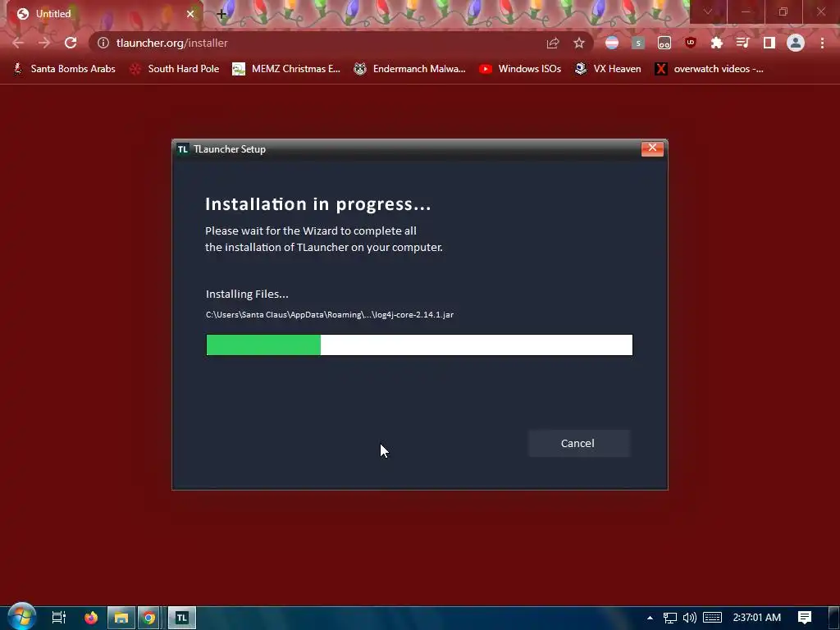The width and height of the screenshot is (840, 630).
Task: Click the 2:37:01 AM clock
Action: point(756,618)
